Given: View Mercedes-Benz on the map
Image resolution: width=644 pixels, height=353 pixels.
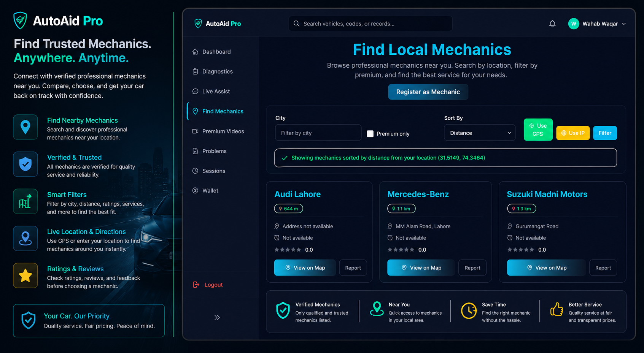Looking at the screenshot, I should 421,268.
